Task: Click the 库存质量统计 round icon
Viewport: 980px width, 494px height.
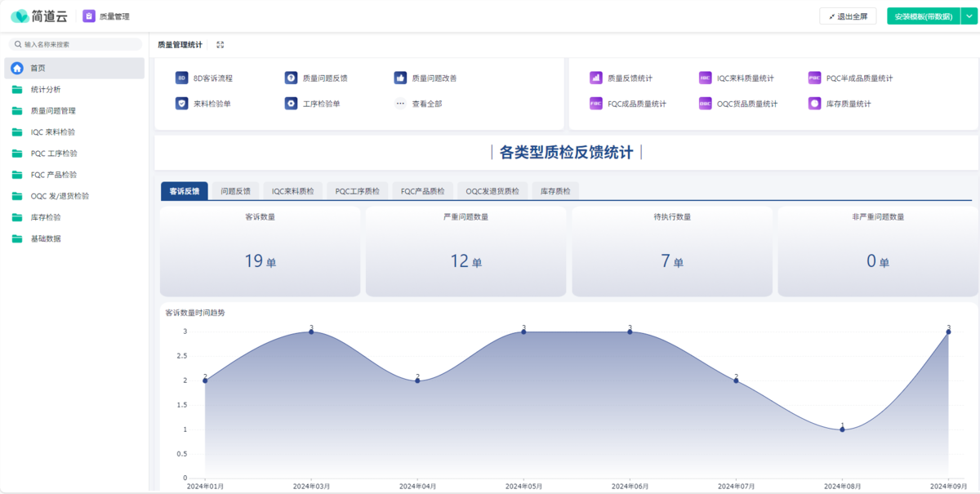Action: tap(814, 104)
